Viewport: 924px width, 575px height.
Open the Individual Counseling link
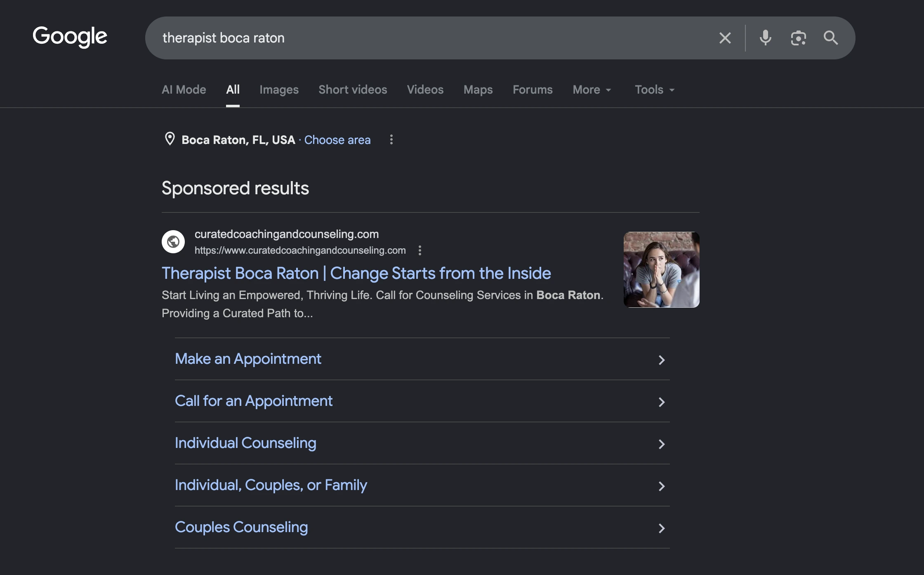pos(245,443)
